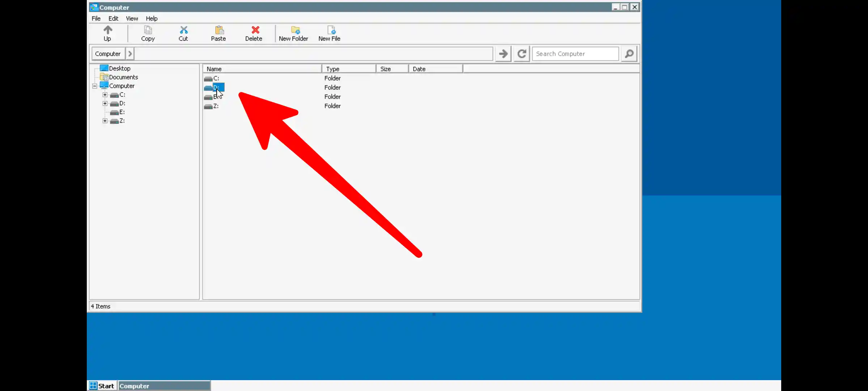Select Documents in the sidebar tree
Screen dimensions: 868x391
coord(123,77)
